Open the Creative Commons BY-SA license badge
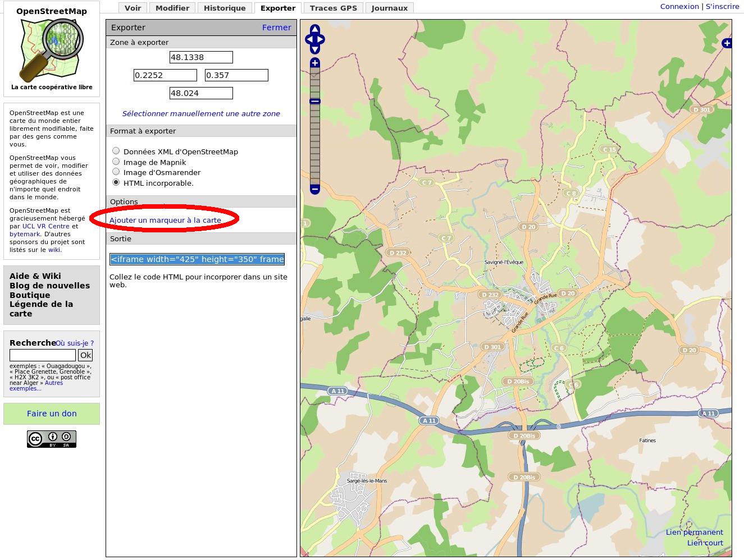This screenshot has height=560, width=744. 52,439
